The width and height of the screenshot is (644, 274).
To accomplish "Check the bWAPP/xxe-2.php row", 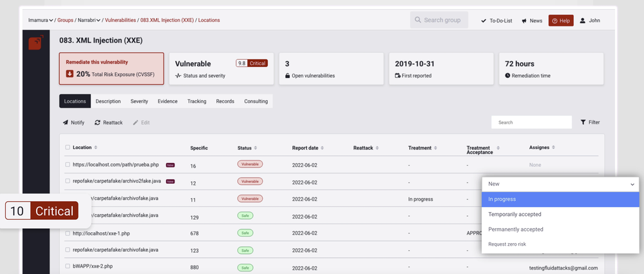I will point(68,266).
